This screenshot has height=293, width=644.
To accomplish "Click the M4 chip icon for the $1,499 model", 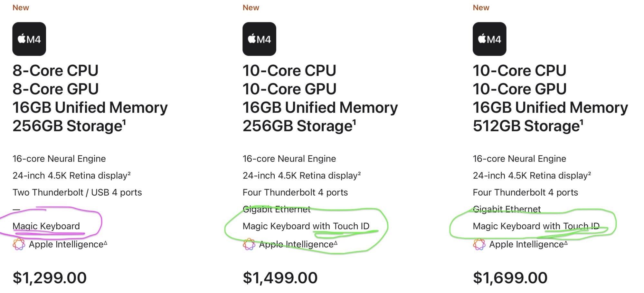I will (x=259, y=39).
